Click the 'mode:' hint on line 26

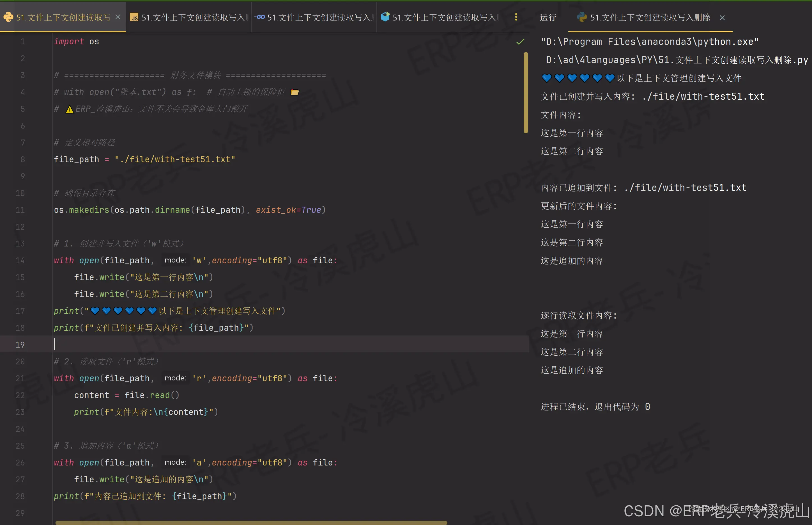(x=175, y=462)
